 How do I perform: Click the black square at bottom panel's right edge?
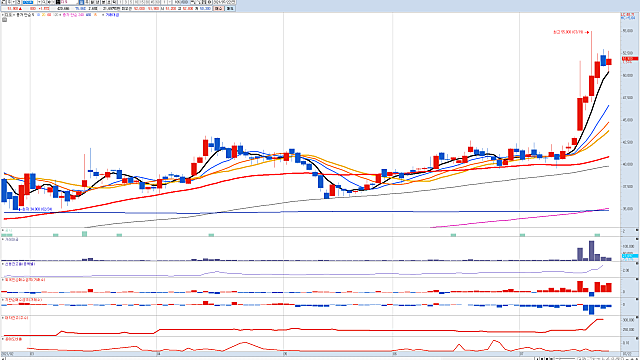pyautogui.click(x=637, y=339)
